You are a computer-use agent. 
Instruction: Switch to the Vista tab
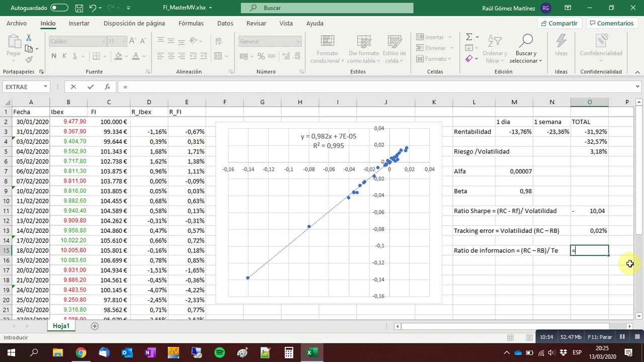286,23
